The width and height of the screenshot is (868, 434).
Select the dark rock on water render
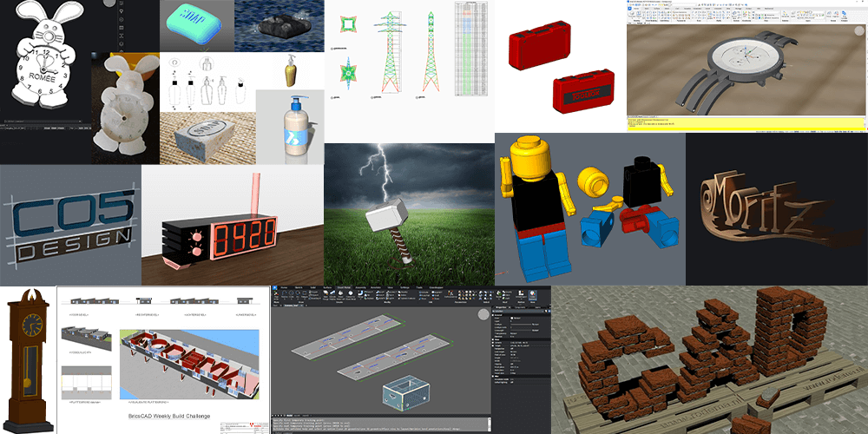point(279,26)
